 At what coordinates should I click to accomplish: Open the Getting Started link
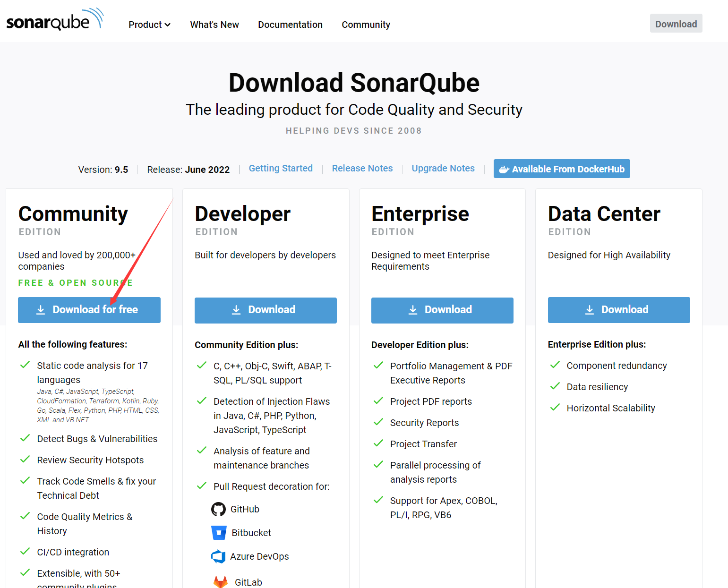click(x=281, y=168)
